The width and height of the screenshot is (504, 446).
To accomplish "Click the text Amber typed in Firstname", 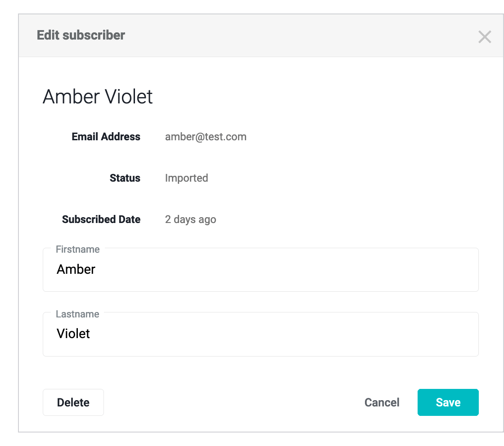I will [76, 269].
